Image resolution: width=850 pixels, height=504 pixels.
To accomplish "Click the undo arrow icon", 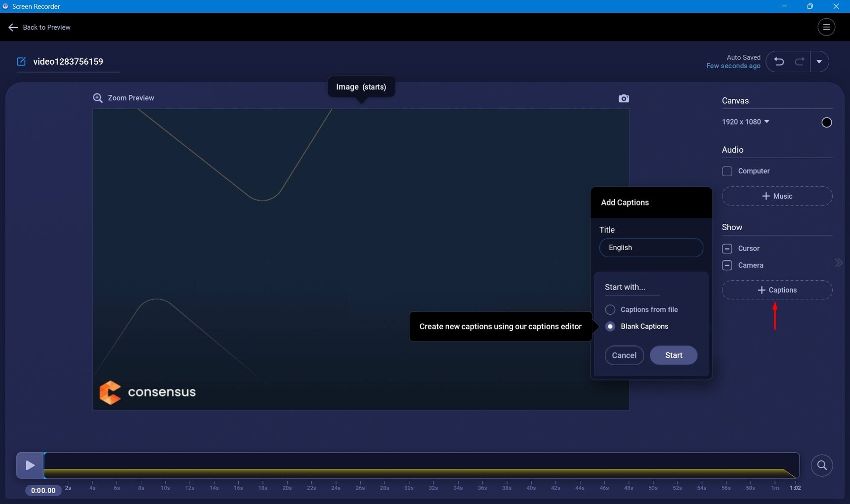I will (x=779, y=62).
